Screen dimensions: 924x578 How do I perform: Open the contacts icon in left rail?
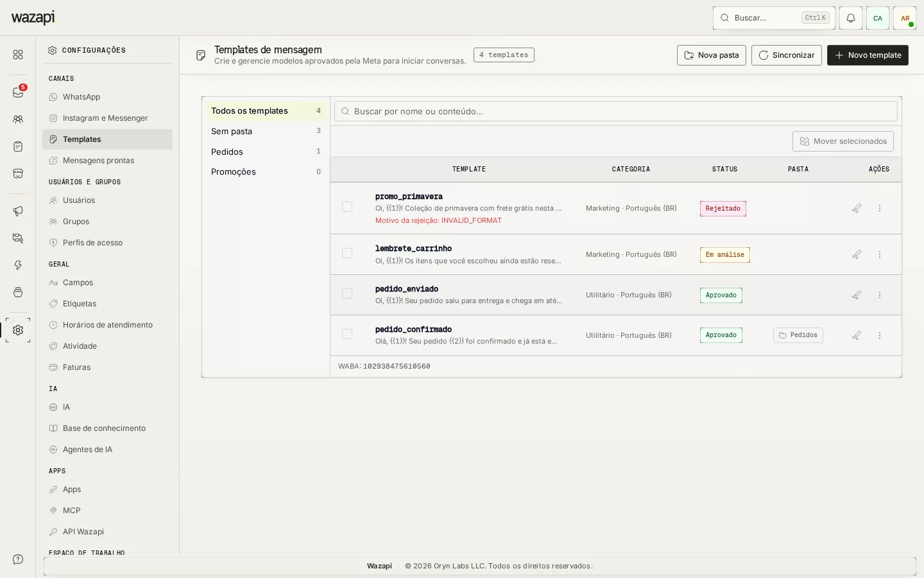(x=18, y=119)
